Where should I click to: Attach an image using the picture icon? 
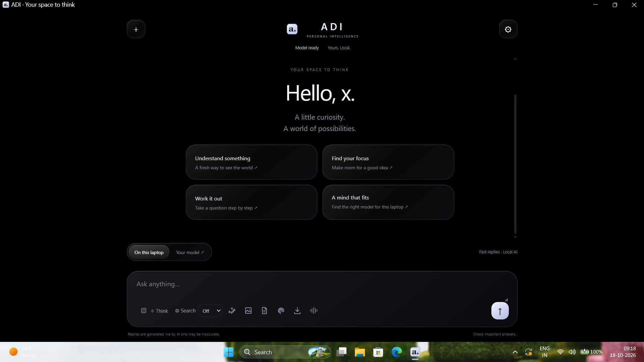248,311
